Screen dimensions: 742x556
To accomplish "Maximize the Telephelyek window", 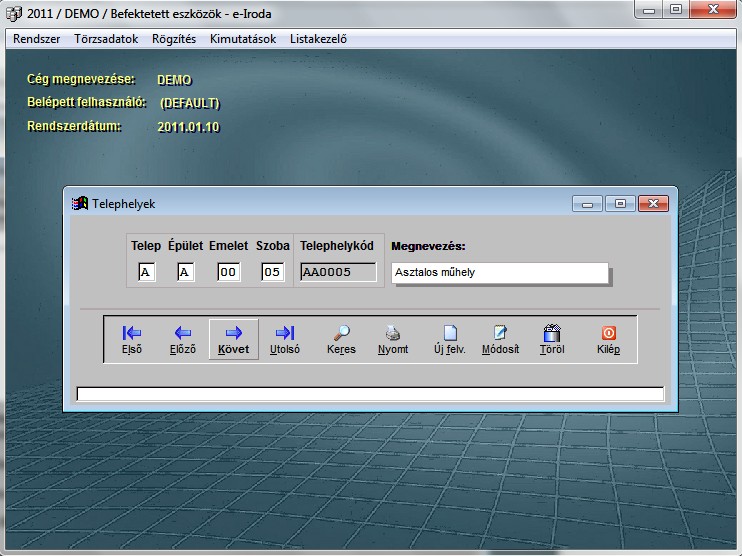I will pos(620,203).
